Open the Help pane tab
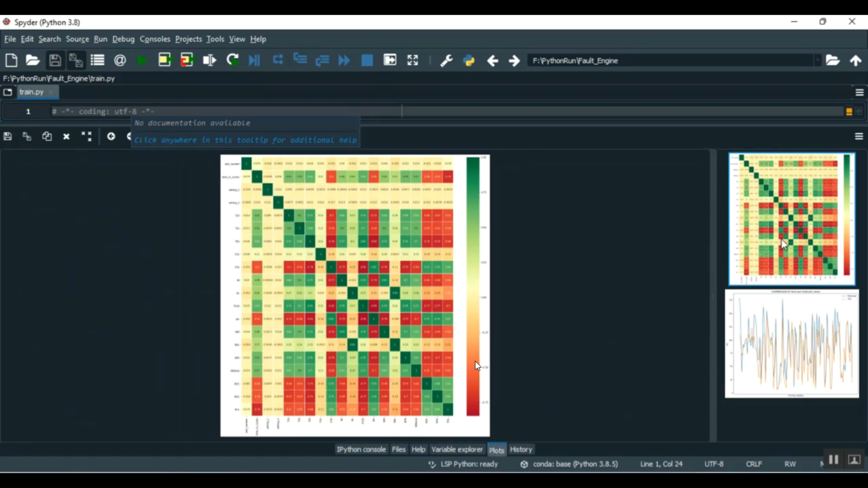Screen dimensions: 868x488 pyautogui.click(x=418, y=449)
